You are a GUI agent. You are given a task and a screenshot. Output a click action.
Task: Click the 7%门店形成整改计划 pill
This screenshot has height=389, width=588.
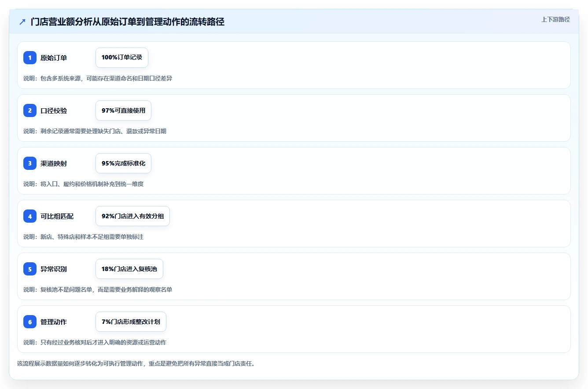pyautogui.click(x=131, y=322)
